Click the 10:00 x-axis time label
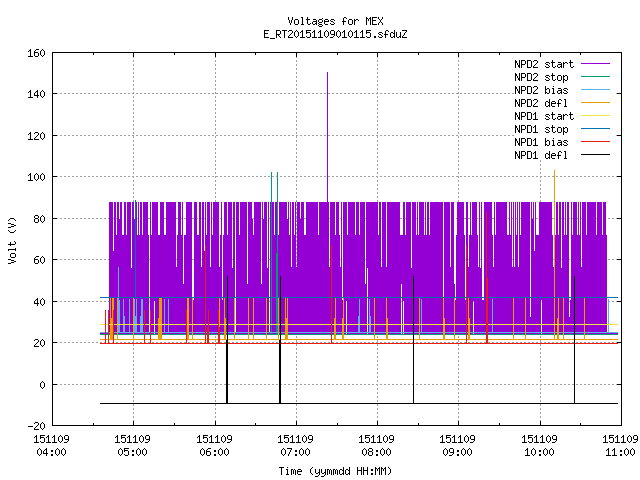Image resolution: width=640 pixels, height=480 pixels. point(539,452)
